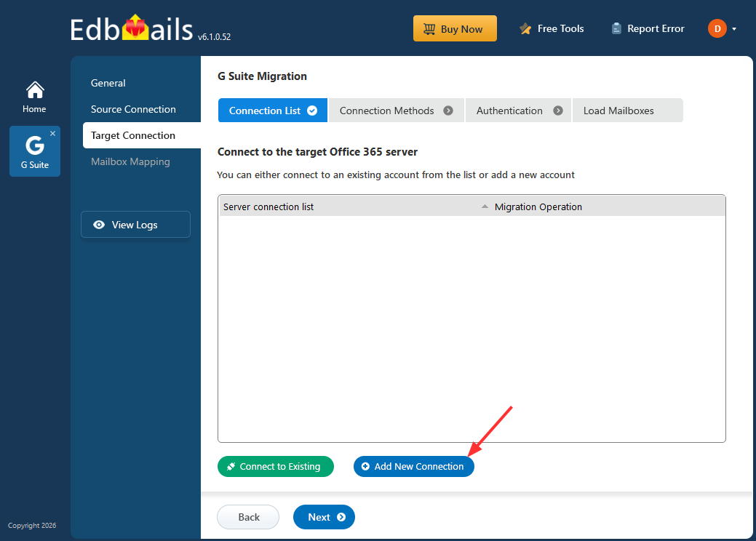Open Report Error
Viewport: 756px width, 541px height.
click(x=648, y=29)
